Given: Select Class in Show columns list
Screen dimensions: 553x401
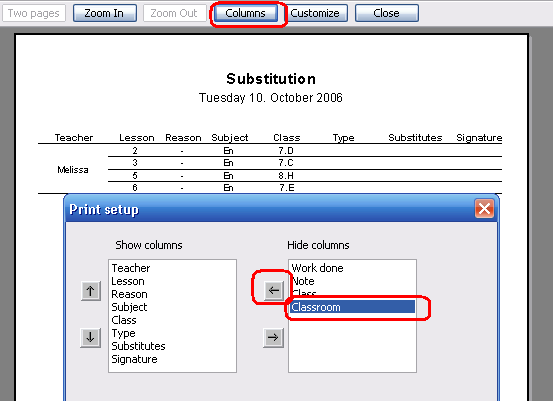Looking at the screenshot, I should click(x=123, y=320).
